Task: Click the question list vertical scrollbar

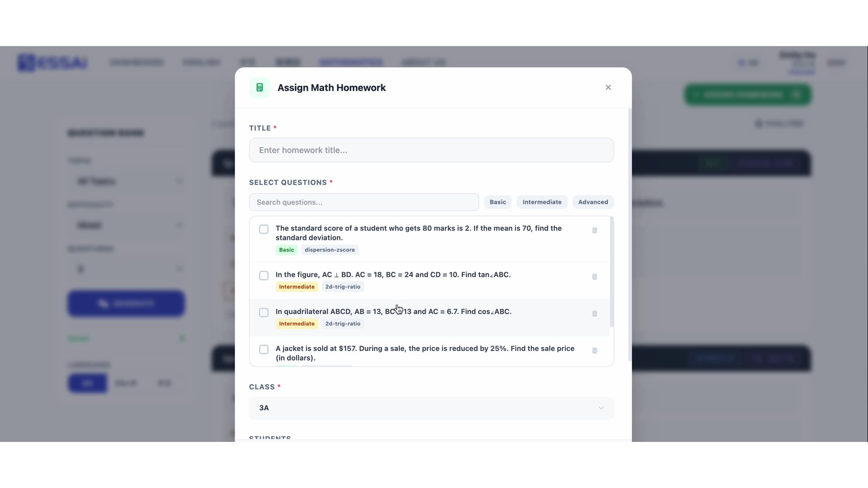Action: coord(612,272)
